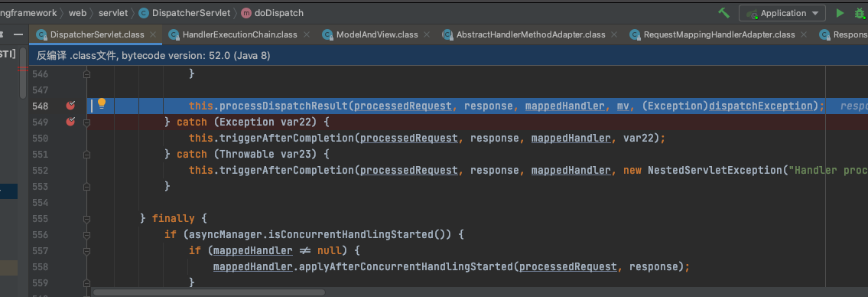Image resolution: width=868 pixels, height=297 pixels.
Task: Collapse the code block ending at line 546
Action: point(87,73)
